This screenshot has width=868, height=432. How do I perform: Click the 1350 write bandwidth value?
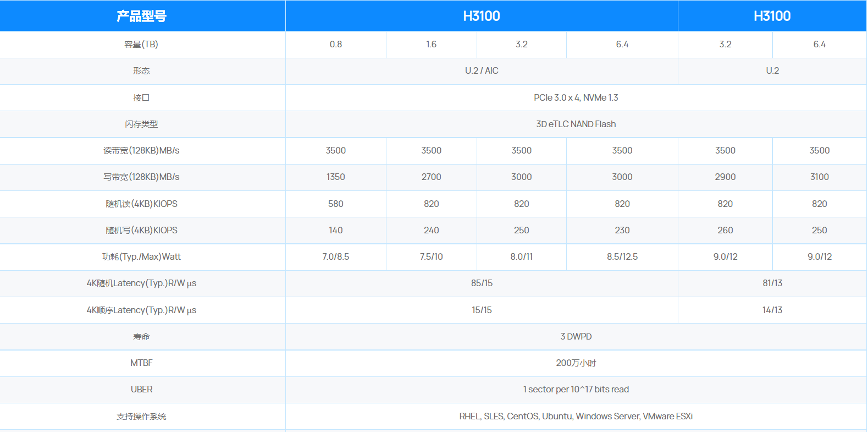[335, 177]
